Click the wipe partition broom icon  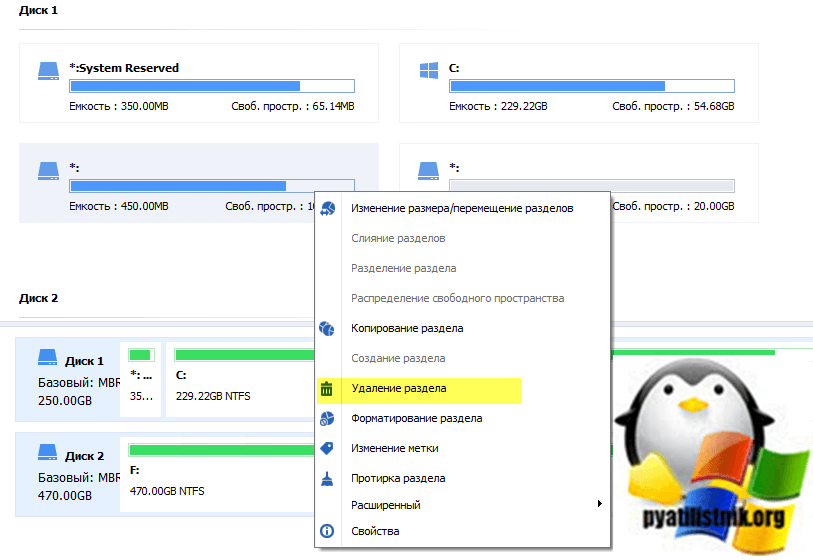click(327, 479)
